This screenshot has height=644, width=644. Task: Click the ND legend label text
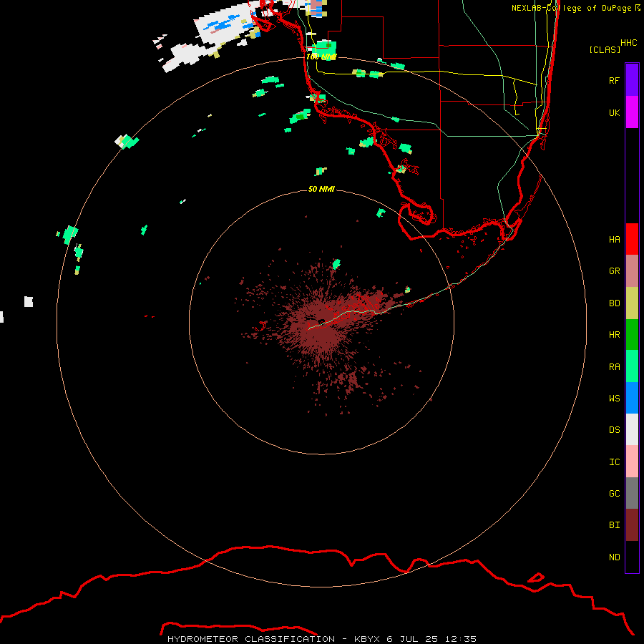point(615,557)
